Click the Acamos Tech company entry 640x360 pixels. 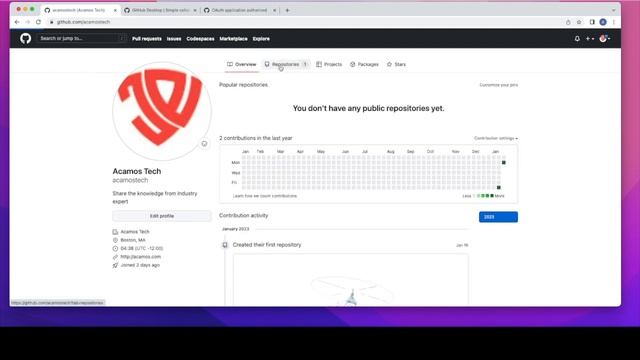tap(135, 232)
